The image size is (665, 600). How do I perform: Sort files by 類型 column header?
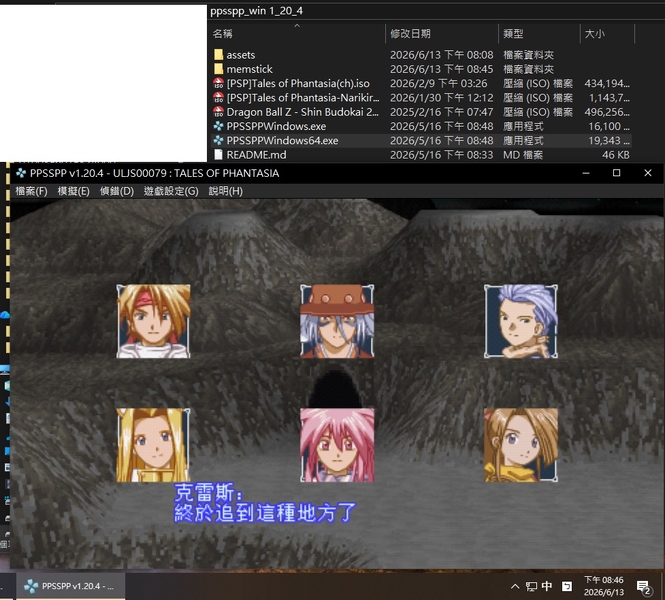tap(513, 33)
